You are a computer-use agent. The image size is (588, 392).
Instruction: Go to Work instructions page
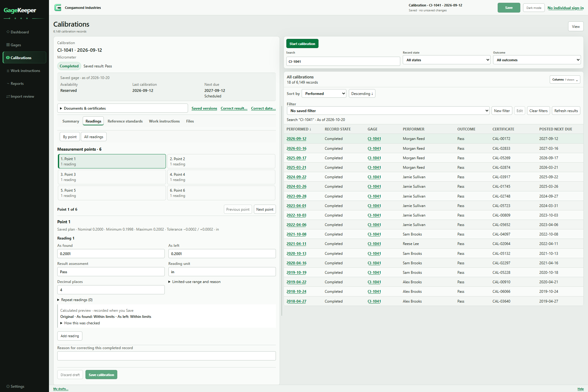click(x=24, y=71)
